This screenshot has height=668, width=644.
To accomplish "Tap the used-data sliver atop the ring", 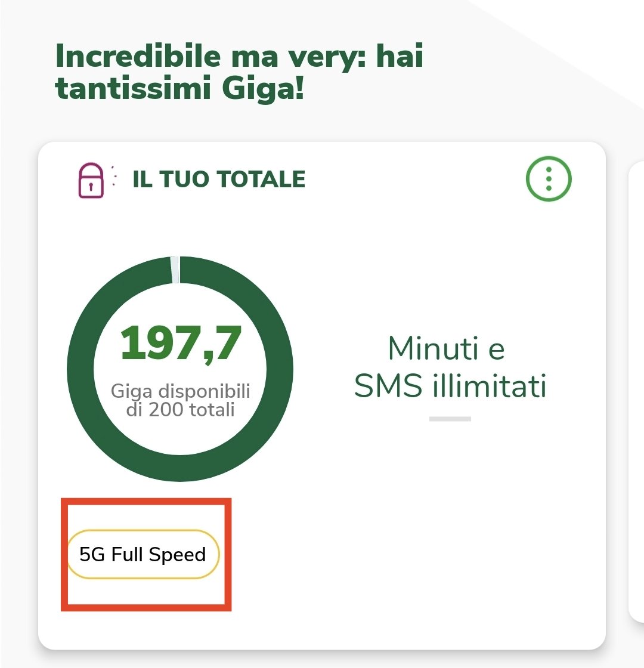I will [x=175, y=269].
